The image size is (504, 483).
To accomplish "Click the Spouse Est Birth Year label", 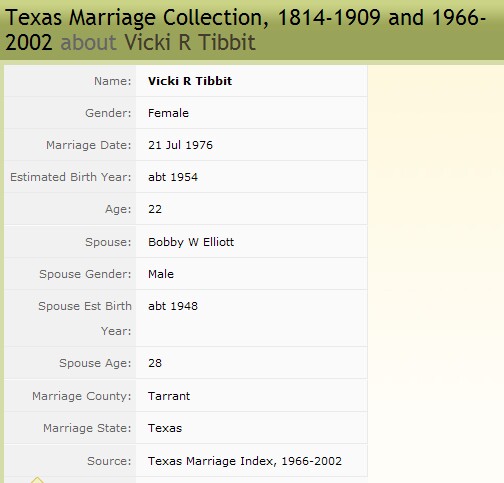I will coord(85,318).
